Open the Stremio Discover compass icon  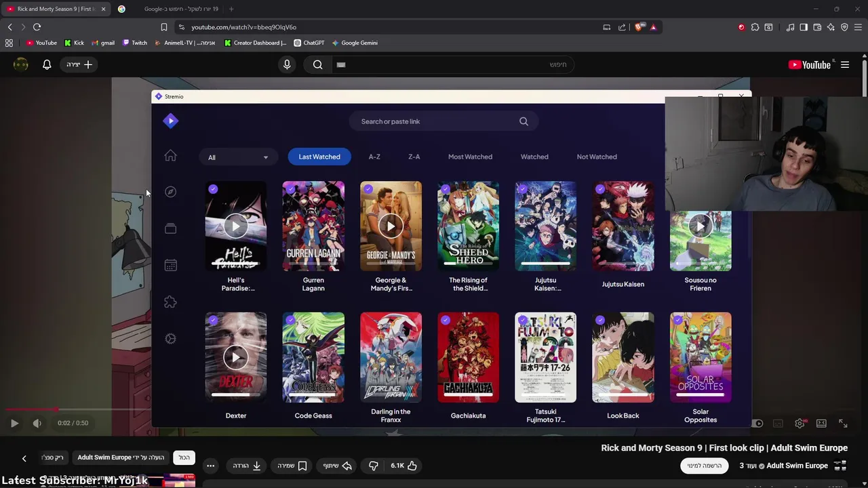tap(170, 192)
